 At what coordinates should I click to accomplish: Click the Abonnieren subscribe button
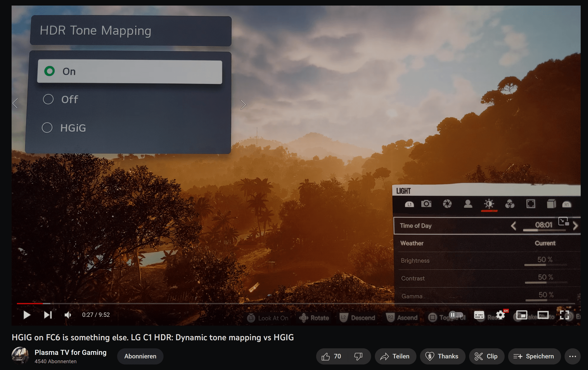pos(140,356)
